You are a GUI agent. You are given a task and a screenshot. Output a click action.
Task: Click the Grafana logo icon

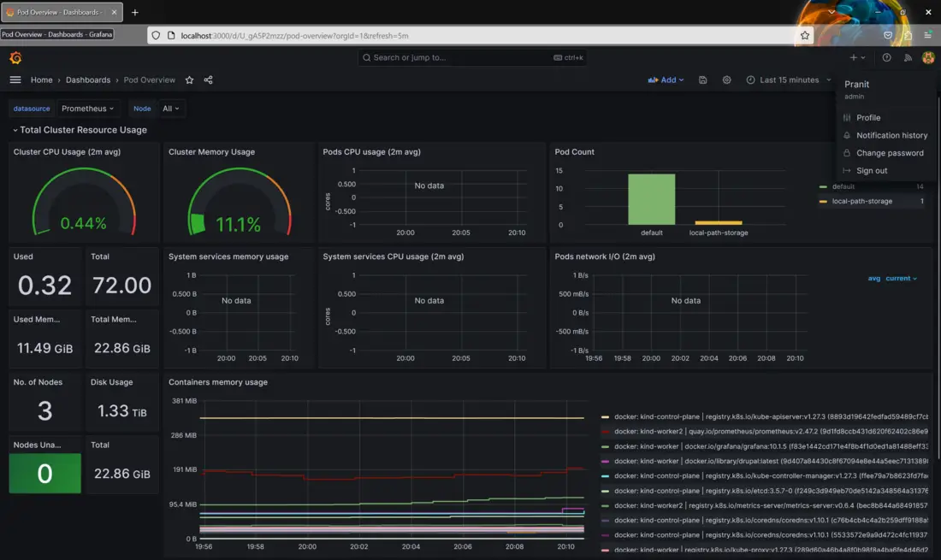tap(15, 57)
